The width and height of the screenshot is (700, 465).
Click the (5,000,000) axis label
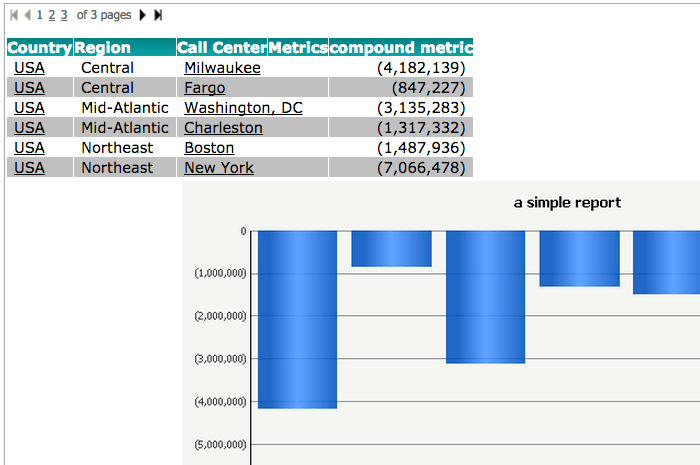(x=221, y=444)
